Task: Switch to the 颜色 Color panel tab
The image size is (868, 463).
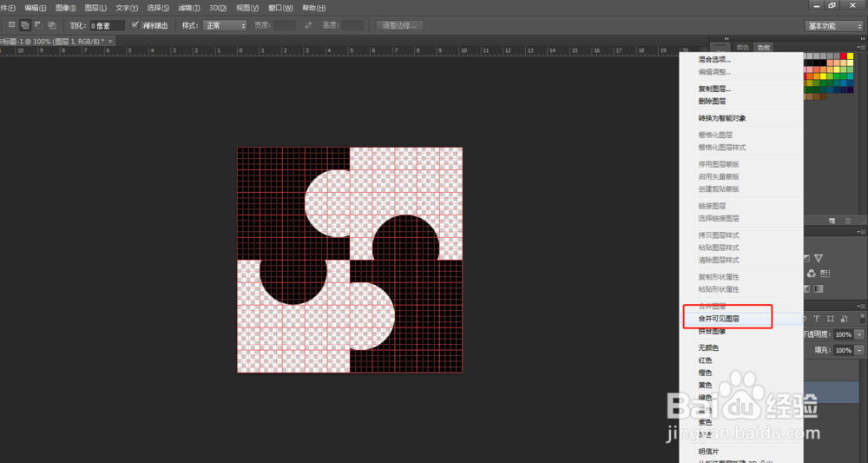Action: (742, 48)
